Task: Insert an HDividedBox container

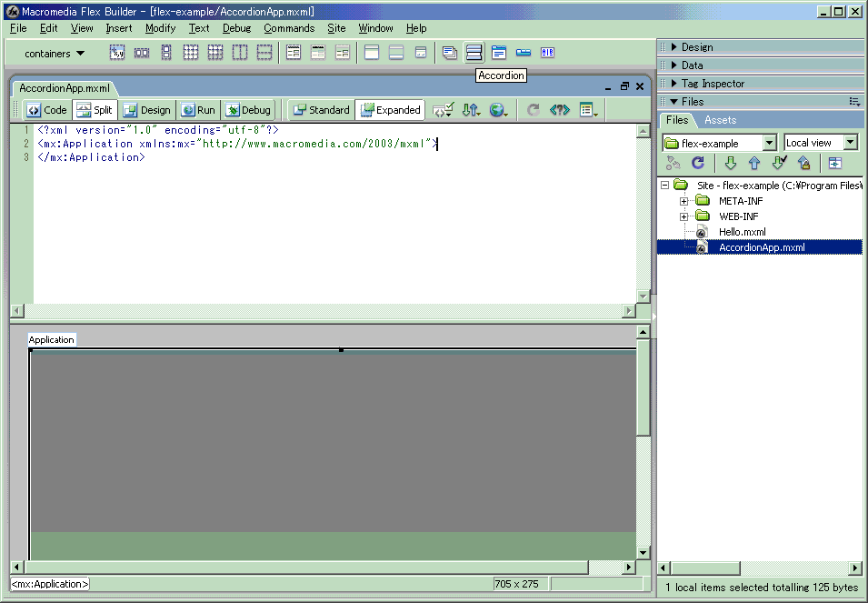Action: 240,53
